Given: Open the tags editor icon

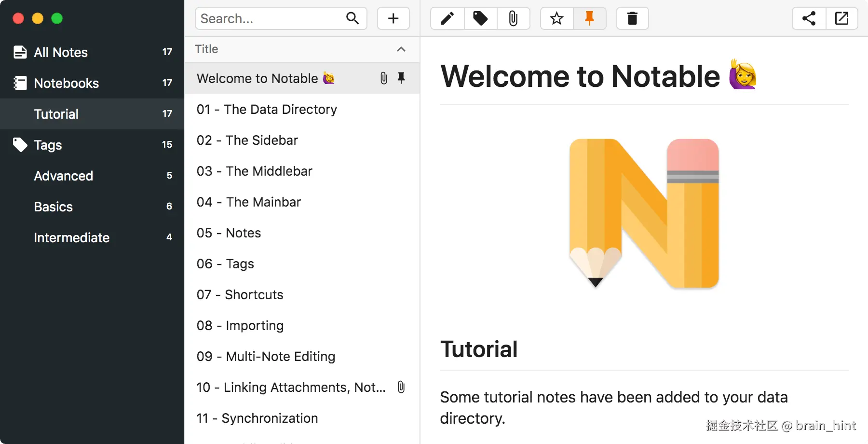Looking at the screenshot, I should (480, 18).
